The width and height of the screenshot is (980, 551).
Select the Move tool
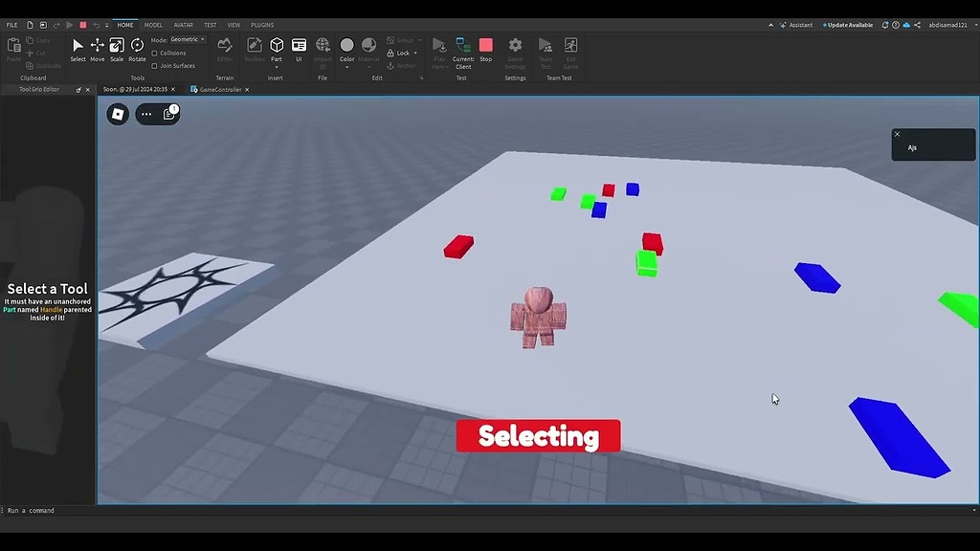coord(97,45)
